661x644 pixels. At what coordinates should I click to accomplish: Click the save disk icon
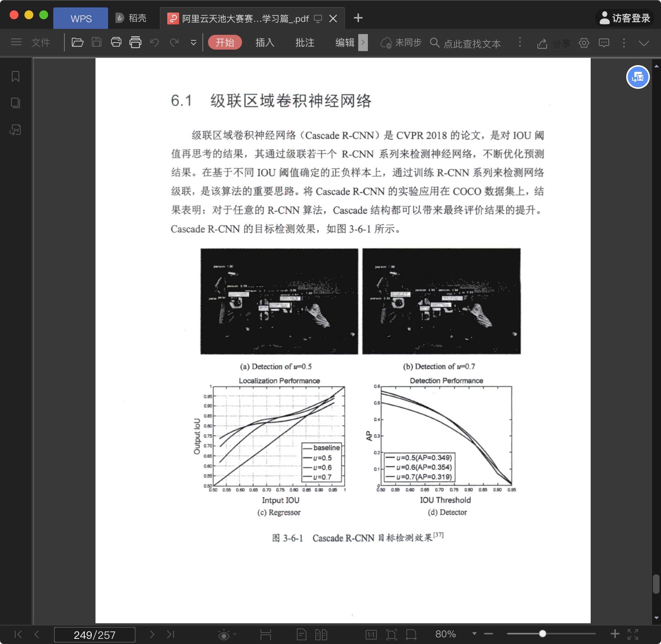(97, 42)
